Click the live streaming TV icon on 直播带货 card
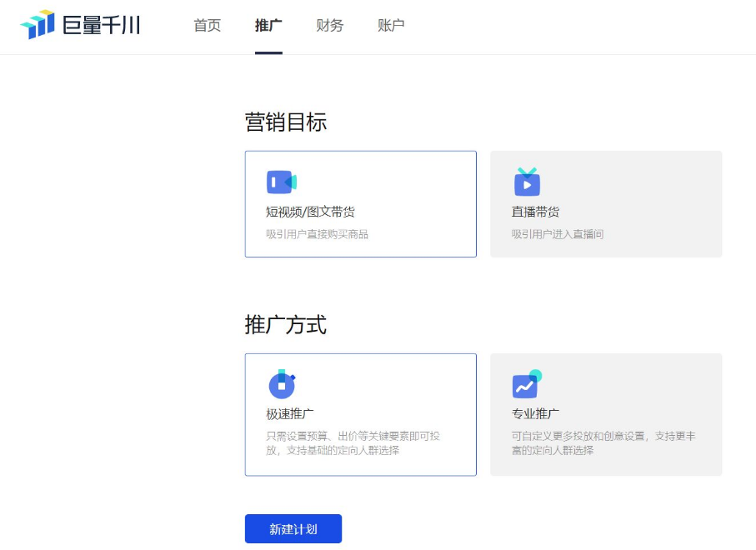This screenshot has width=756, height=550. tap(526, 182)
